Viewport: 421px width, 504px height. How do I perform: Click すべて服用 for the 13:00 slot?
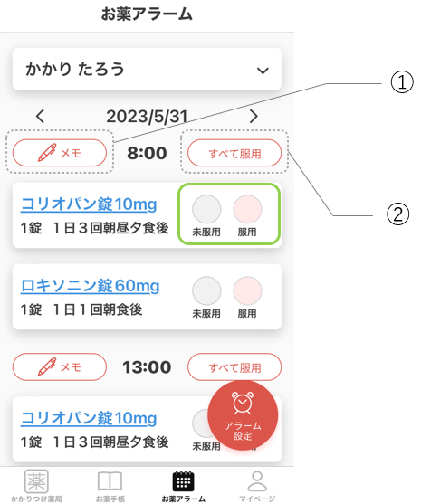(x=234, y=366)
